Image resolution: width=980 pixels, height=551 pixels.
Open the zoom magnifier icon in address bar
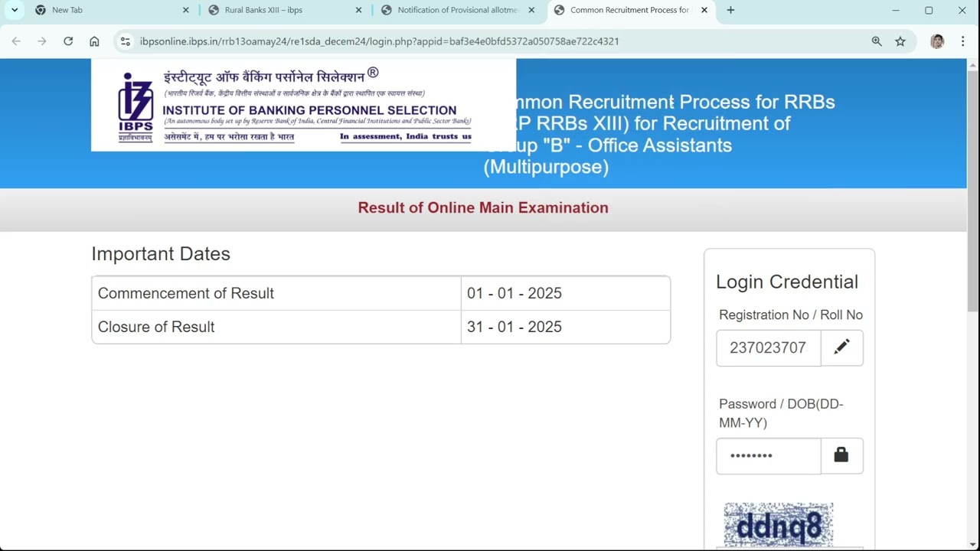click(x=877, y=41)
